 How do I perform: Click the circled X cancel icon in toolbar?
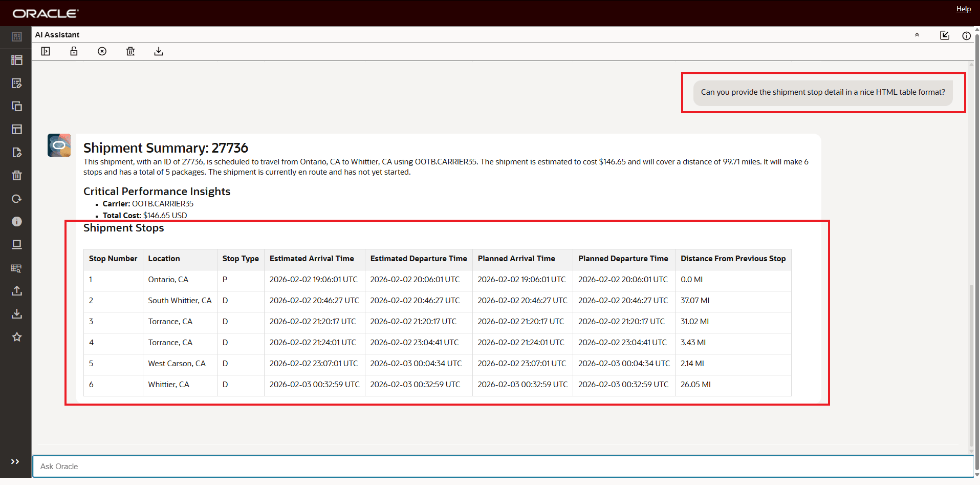point(102,51)
